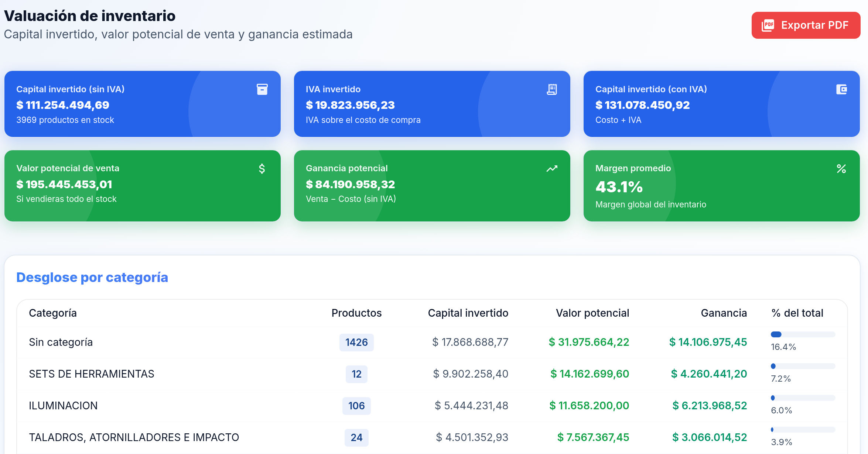Click the 106 products badge

(356, 406)
